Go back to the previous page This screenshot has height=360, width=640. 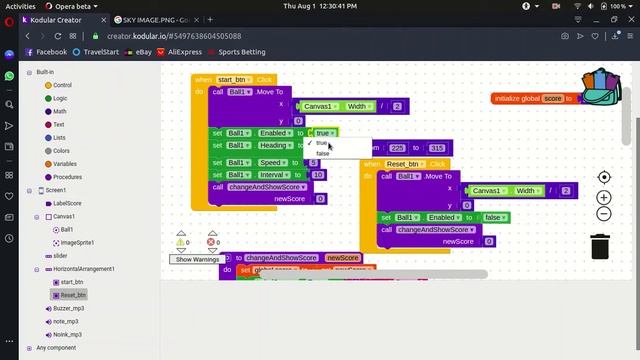(x=27, y=36)
